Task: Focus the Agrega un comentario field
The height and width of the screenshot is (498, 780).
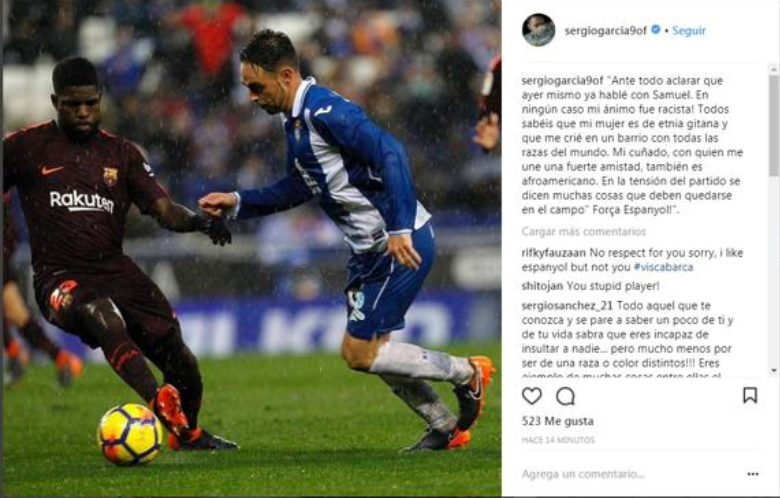Action: 632,474
